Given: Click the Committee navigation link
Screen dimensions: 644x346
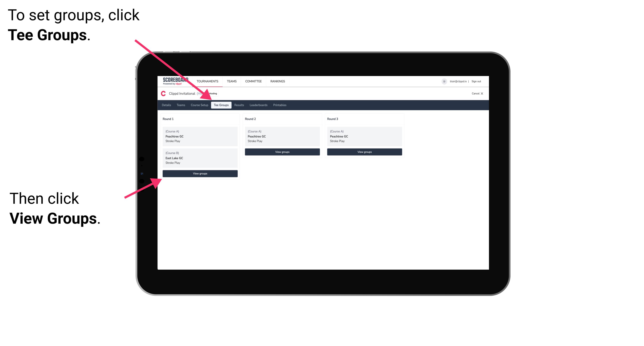Looking at the screenshot, I should (x=253, y=81).
